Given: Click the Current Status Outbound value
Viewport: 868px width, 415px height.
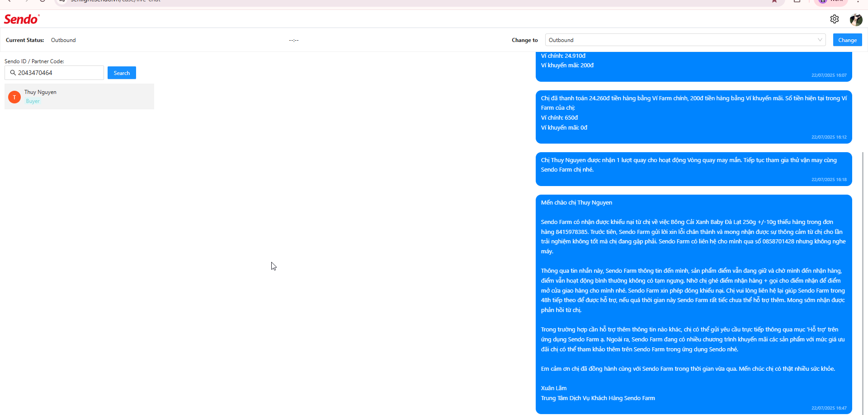Looking at the screenshot, I should tap(63, 40).
